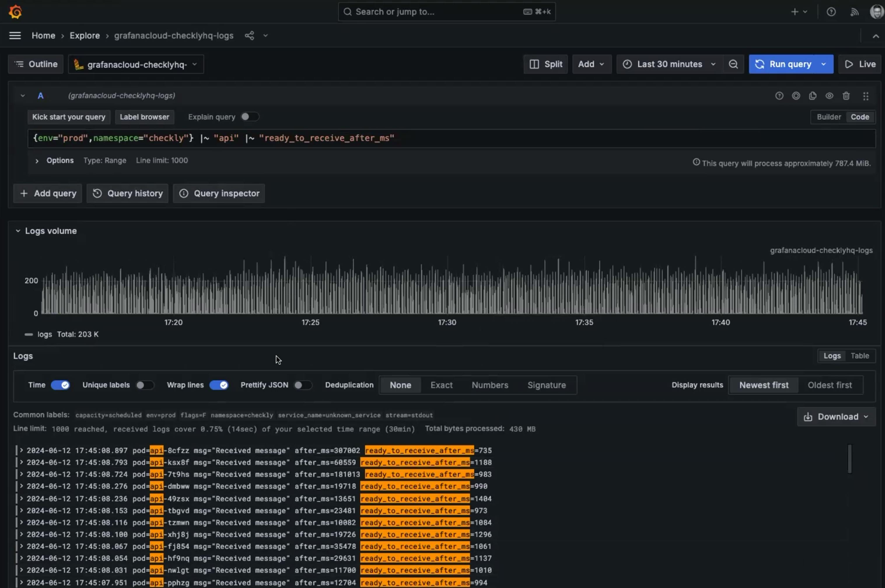
Task: Hide query A using eye icon
Action: [x=830, y=96]
